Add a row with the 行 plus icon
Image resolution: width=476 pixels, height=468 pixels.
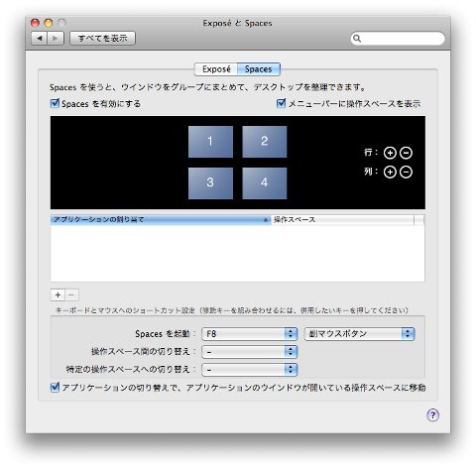click(390, 153)
